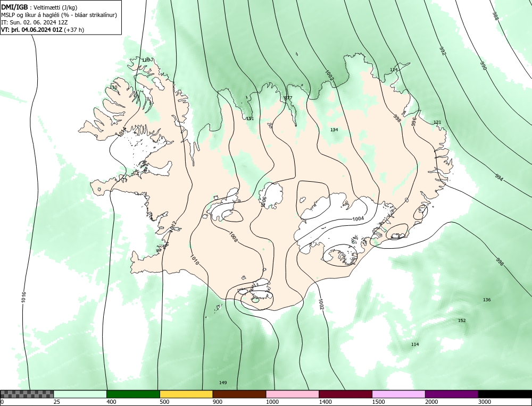532x406 pixels.
Task: Click the legend tick label '900'
Action: pyautogui.click(x=218, y=402)
